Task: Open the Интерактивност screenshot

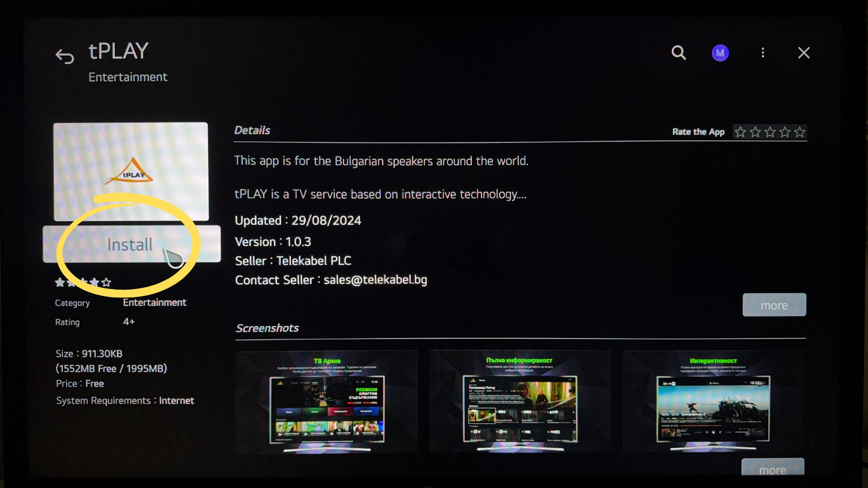Action: point(712,402)
